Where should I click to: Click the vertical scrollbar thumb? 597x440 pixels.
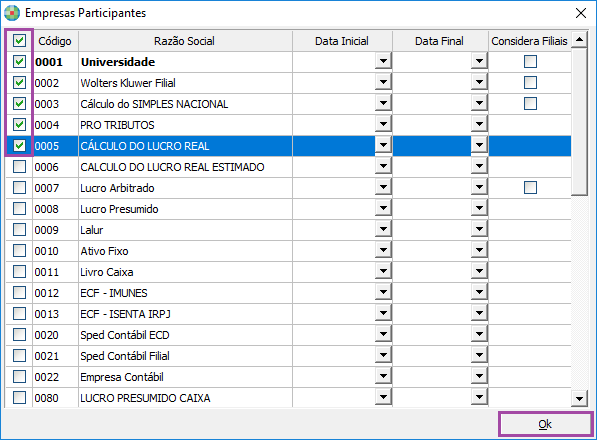(579, 121)
